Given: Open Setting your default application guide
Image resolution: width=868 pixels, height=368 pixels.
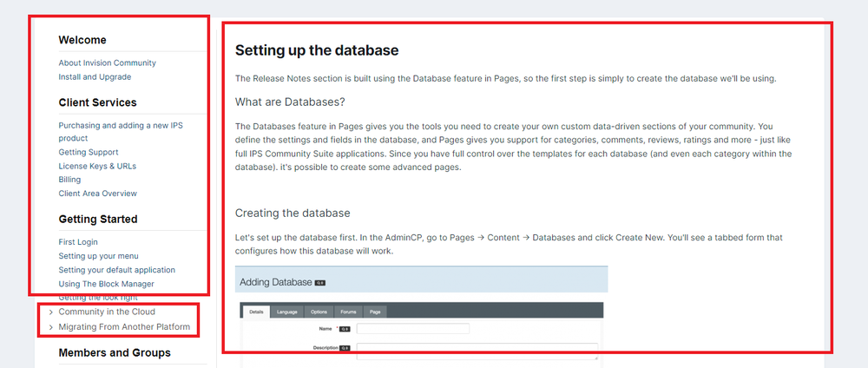Looking at the screenshot, I should (x=116, y=270).
